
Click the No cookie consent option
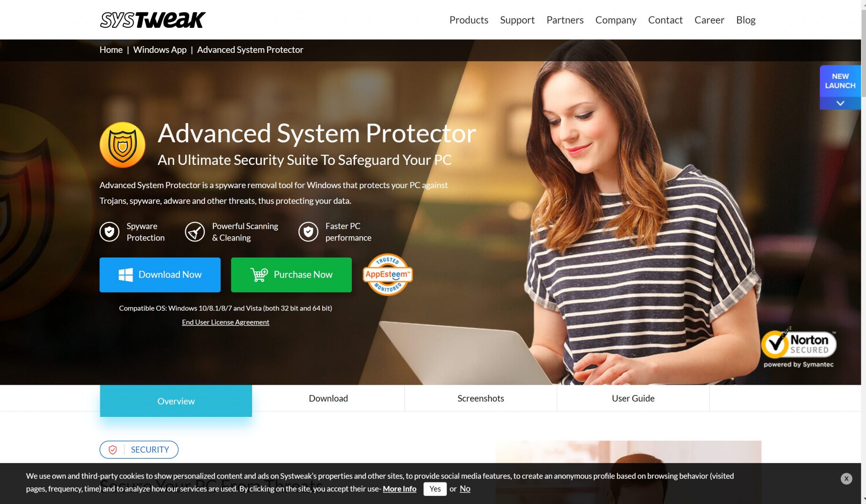pos(466,488)
